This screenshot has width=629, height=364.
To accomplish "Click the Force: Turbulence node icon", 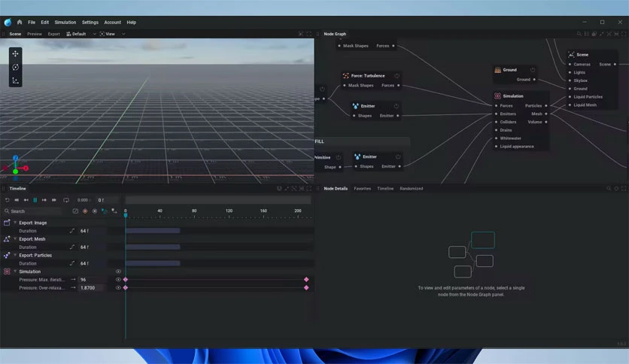I will click(x=346, y=75).
